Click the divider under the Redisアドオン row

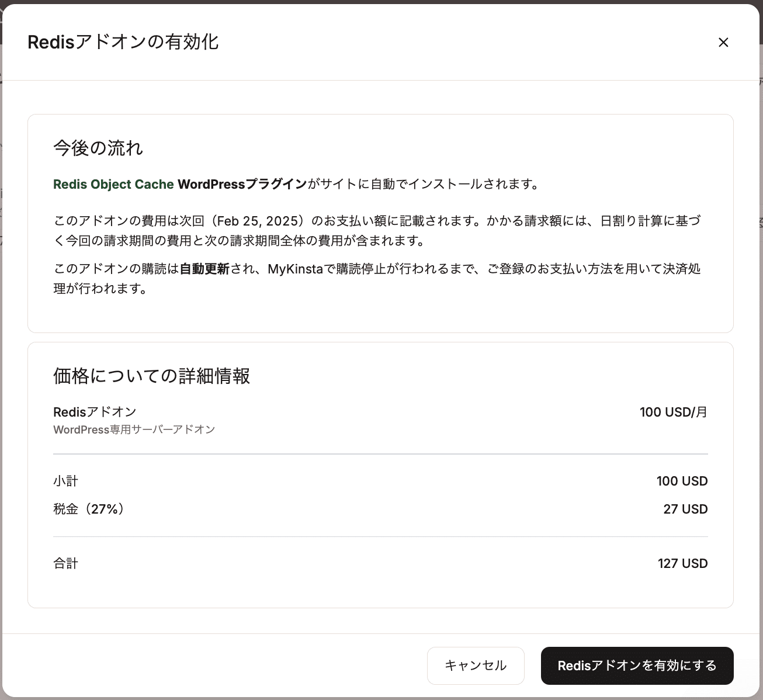[x=380, y=452]
